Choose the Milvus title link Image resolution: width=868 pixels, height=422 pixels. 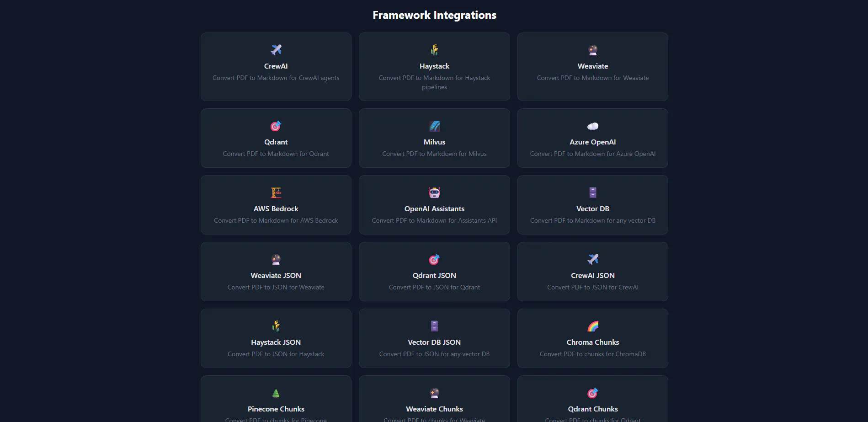[434, 142]
